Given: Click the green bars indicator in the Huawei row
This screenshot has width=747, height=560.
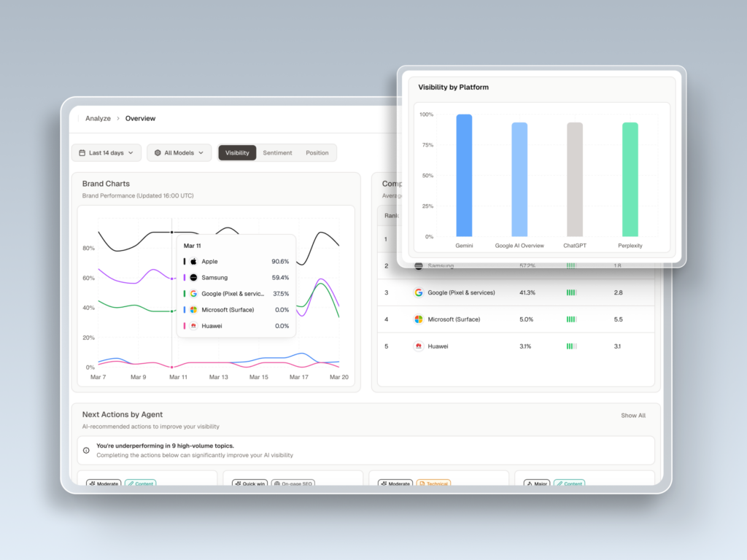Looking at the screenshot, I should coord(571,346).
